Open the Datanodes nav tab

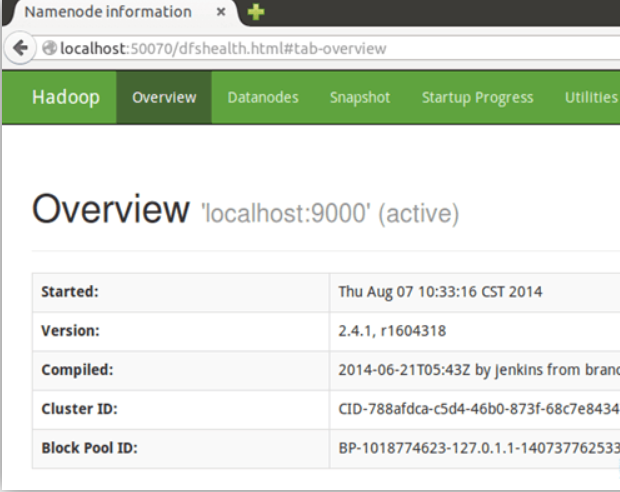[263, 97]
